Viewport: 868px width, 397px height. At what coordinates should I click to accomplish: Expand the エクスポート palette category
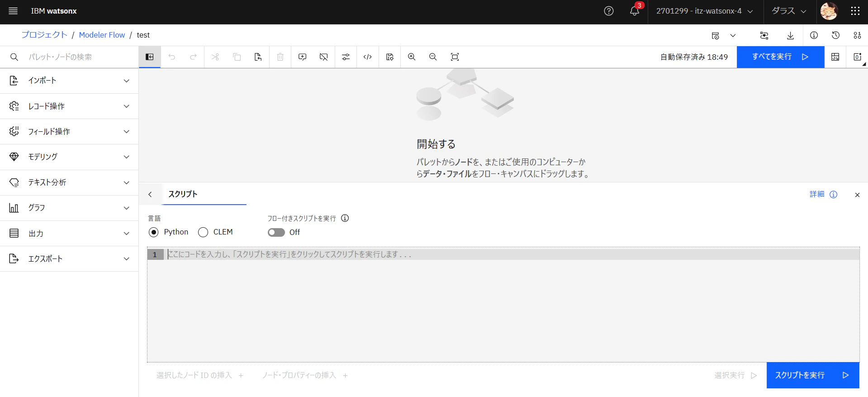(69, 259)
